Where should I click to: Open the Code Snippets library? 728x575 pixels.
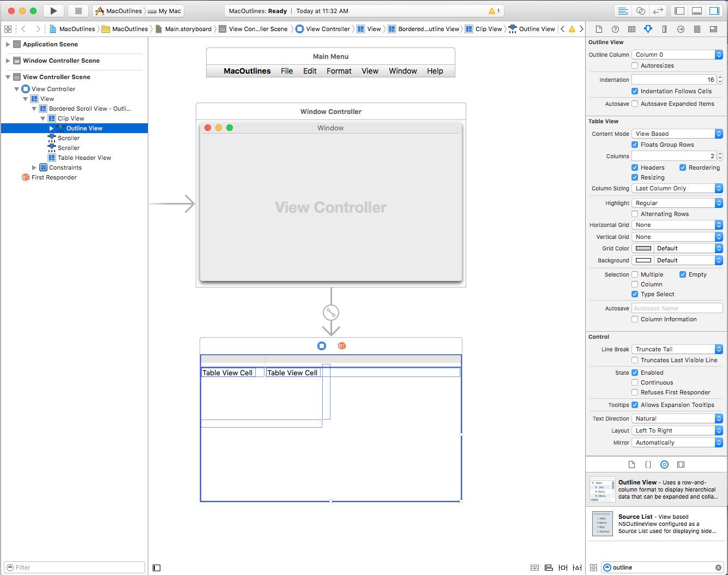tap(648, 464)
